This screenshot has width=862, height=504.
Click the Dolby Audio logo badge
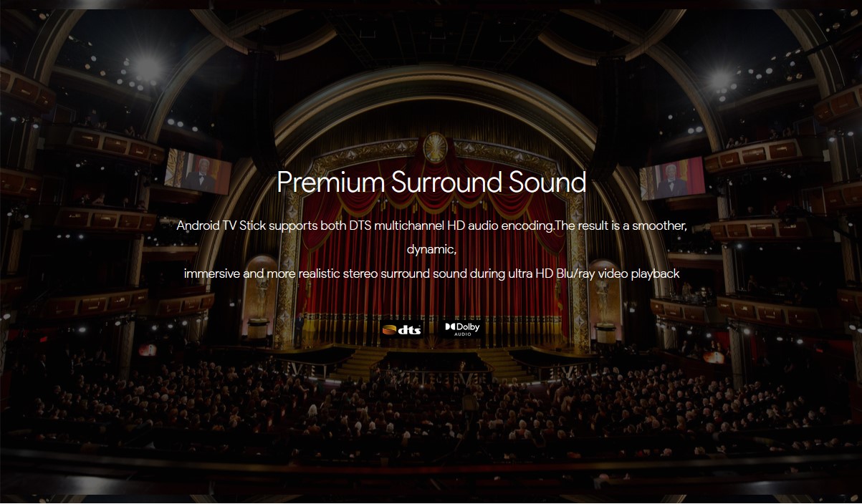[x=463, y=329]
